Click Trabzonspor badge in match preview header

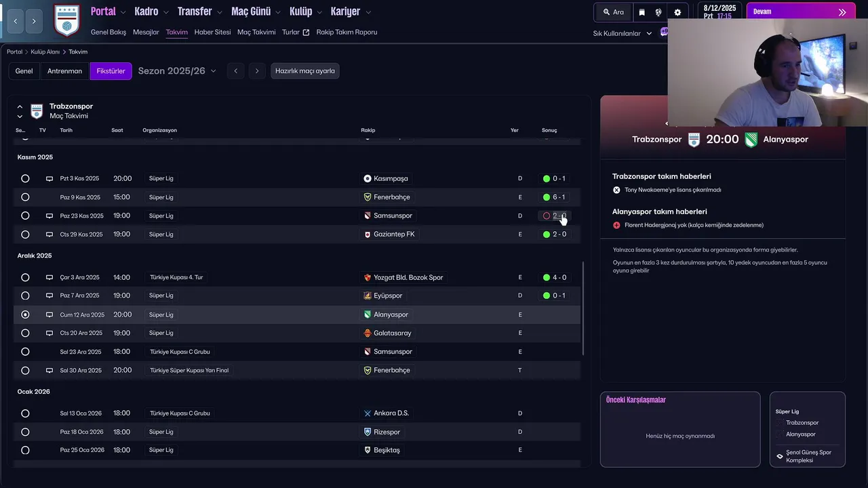tap(694, 140)
